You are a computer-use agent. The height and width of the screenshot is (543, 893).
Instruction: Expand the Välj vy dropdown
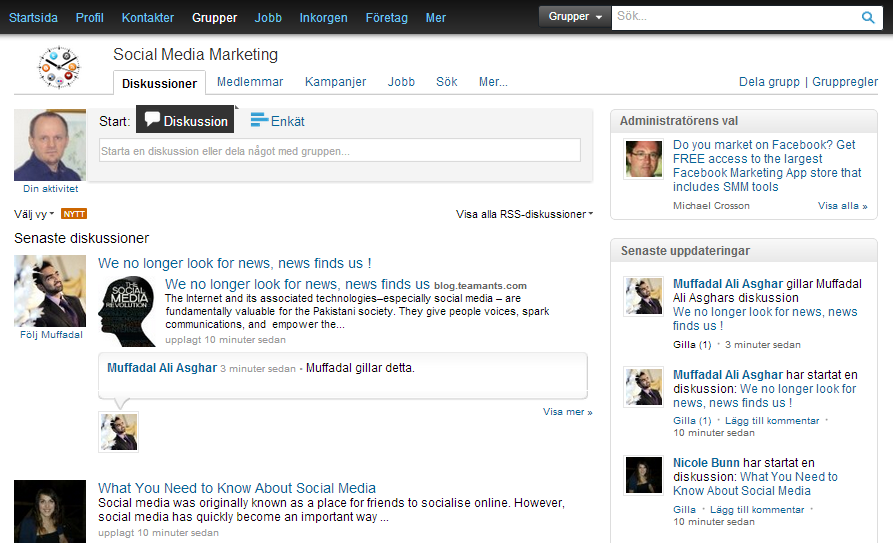[x=34, y=214]
